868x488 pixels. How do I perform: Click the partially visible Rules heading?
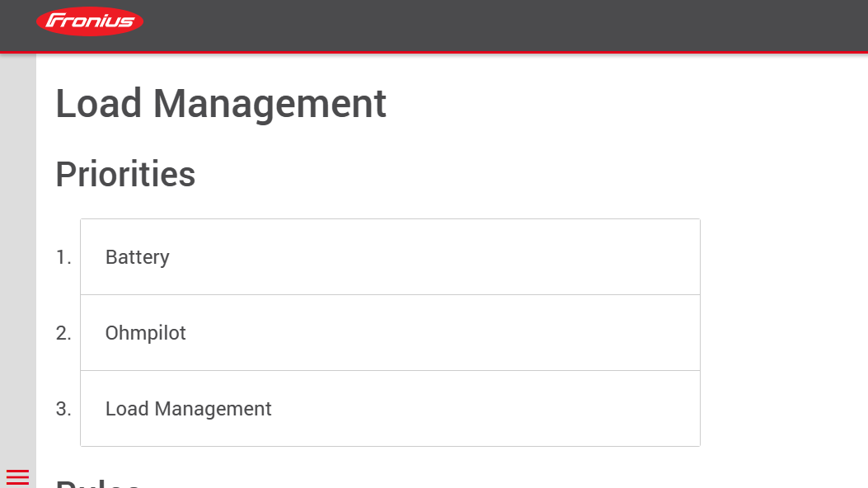(99, 482)
